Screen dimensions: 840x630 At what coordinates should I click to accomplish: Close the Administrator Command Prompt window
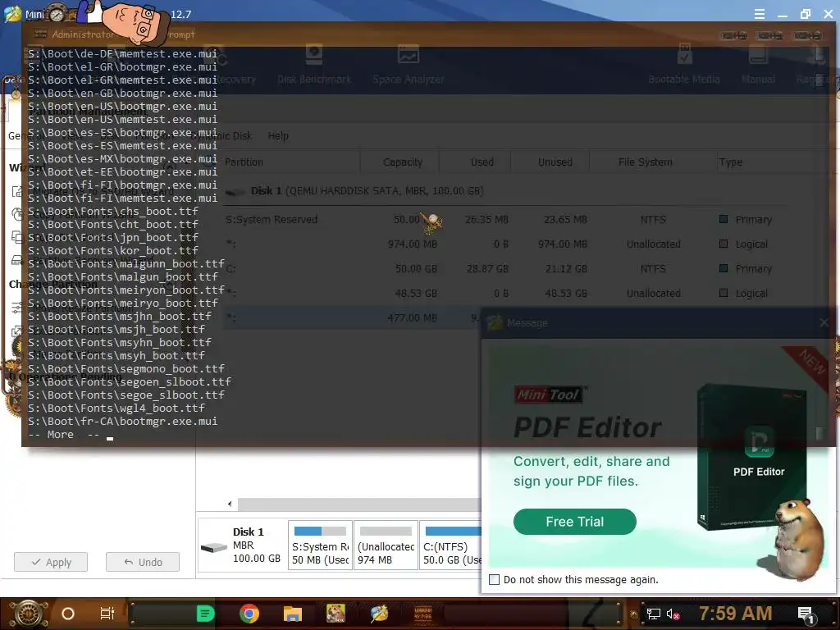[808, 35]
